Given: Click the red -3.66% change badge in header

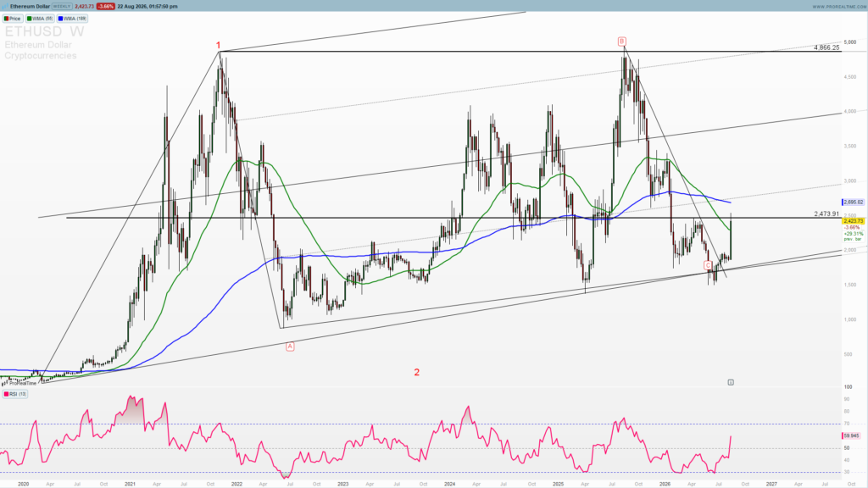Looking at the screenshot, I should [105, 6].
